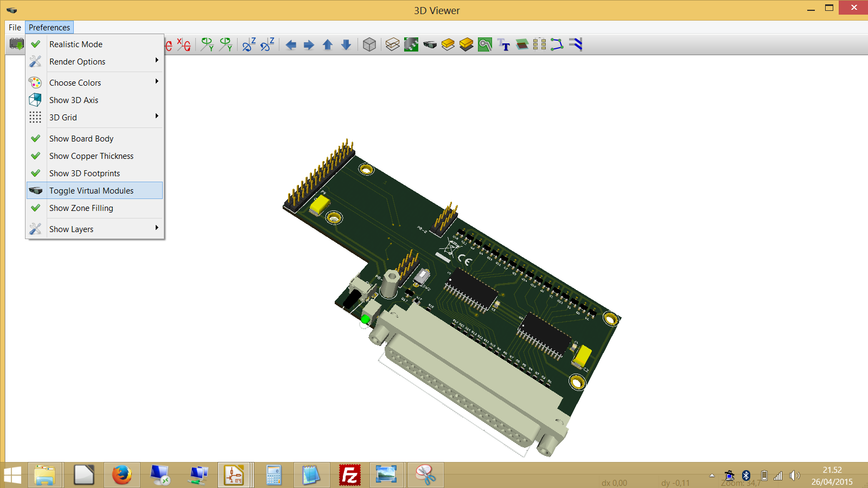Open the Show Layers submenu

[72, 229]
